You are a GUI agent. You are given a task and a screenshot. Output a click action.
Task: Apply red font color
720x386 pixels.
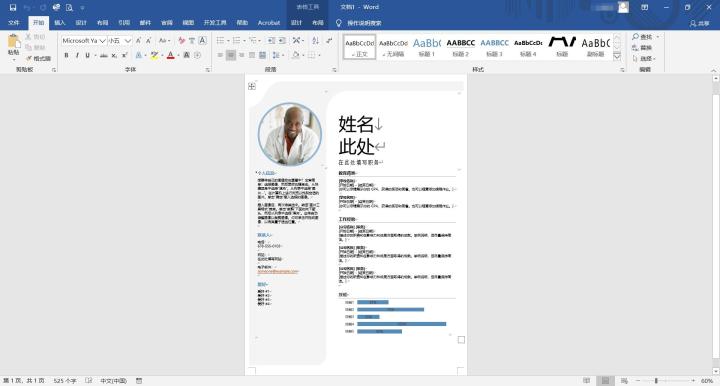click(170, 56)
